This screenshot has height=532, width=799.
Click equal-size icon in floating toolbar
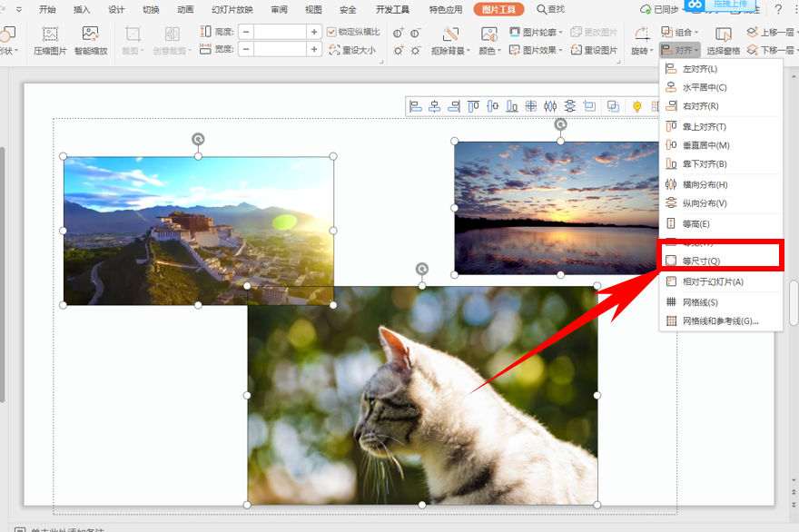coord(589,106)
